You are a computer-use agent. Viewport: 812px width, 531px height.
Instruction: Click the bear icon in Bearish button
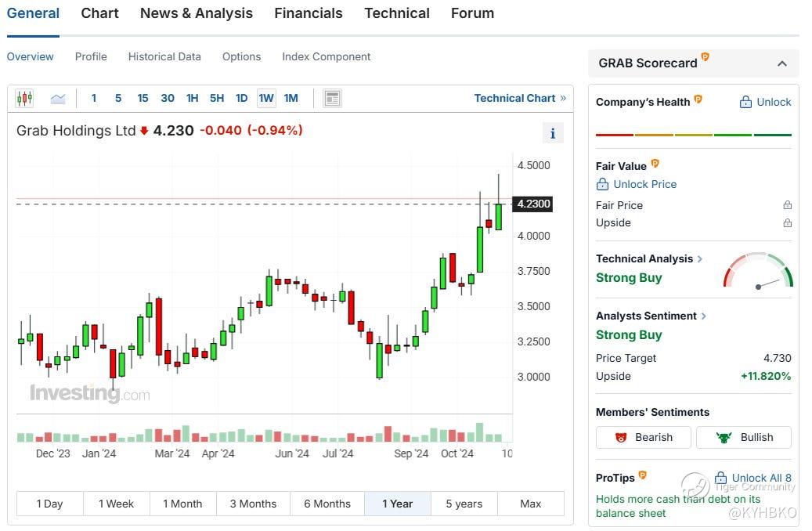(x=621, y=437)
